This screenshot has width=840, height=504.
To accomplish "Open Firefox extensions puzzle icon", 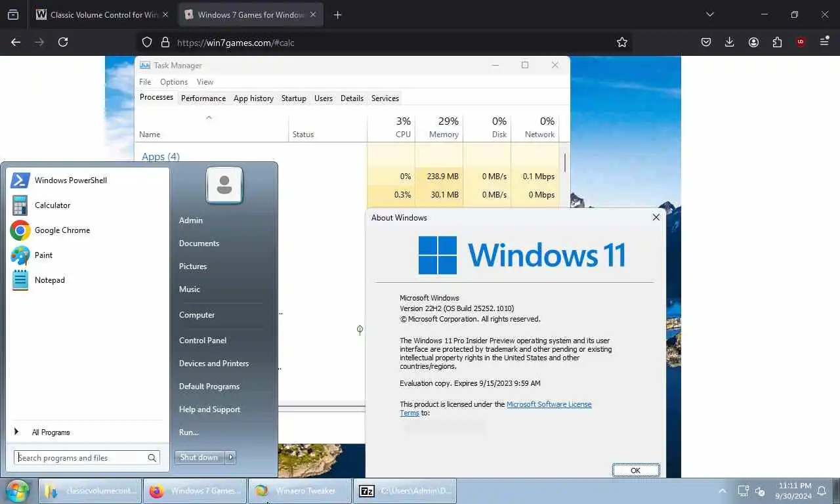I will coord(777,42).
